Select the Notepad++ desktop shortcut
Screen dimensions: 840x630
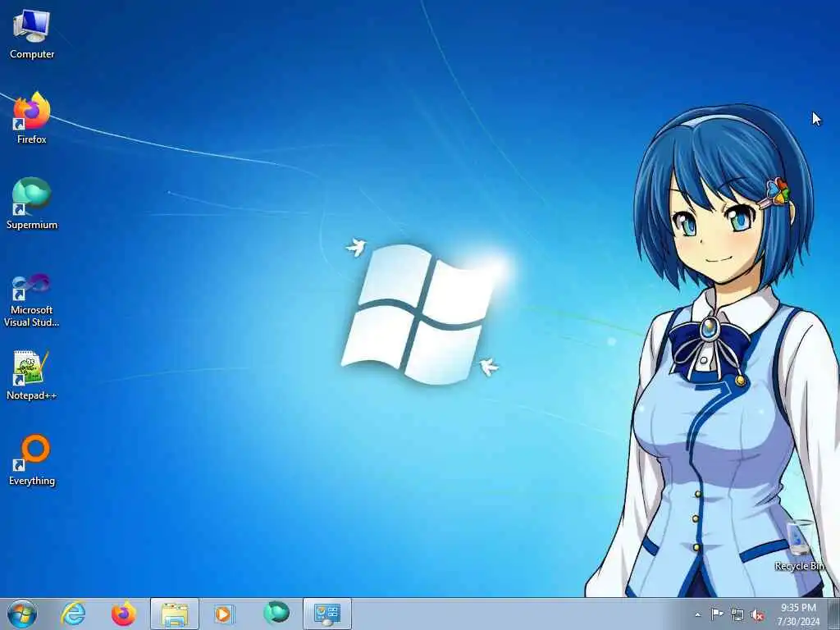32,375
